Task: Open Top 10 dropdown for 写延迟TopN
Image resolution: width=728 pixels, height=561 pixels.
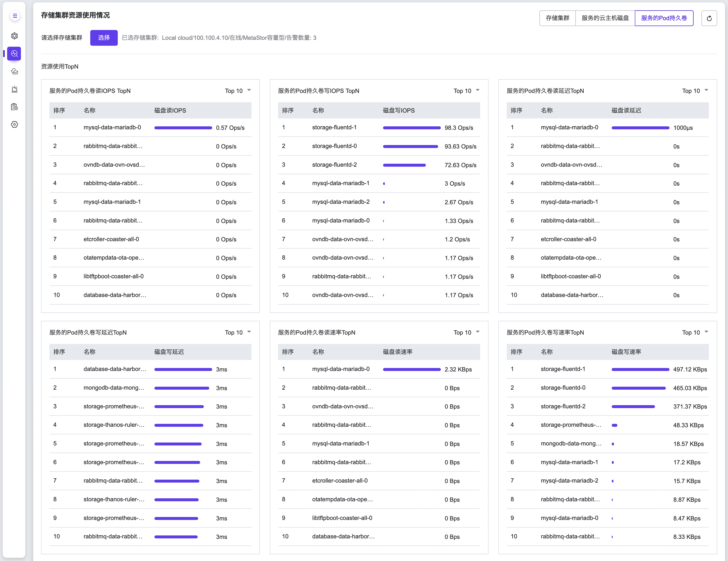Action: [238, 332]
